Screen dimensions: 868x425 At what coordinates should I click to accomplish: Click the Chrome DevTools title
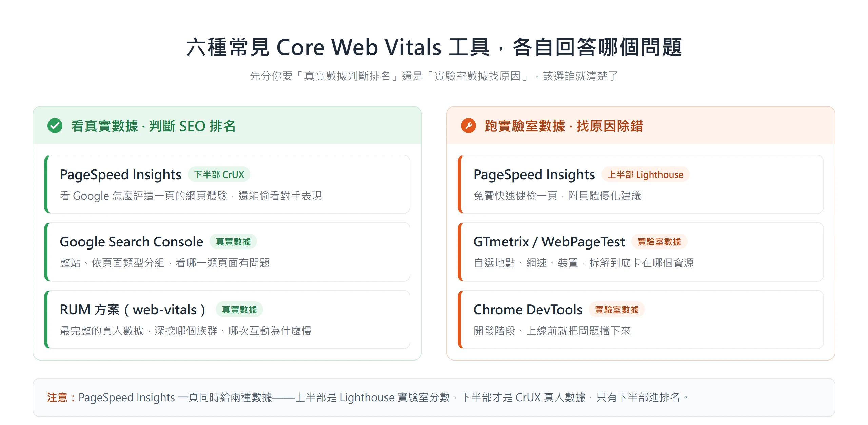point(528,310)
